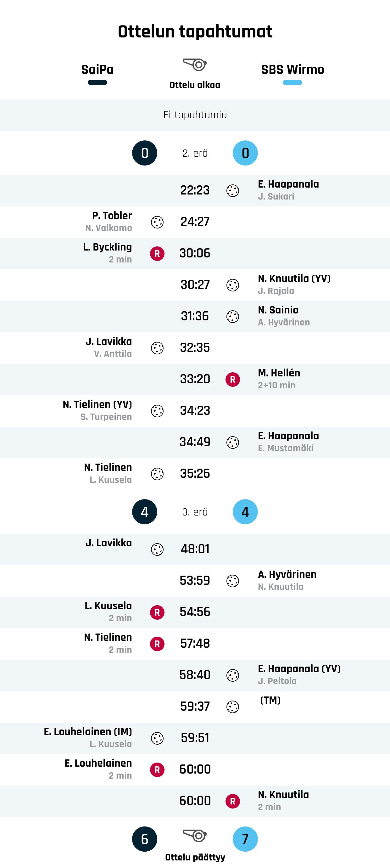Click scorer E. Louhelainen (IM) at 59:51
The width and height of the screenshot is (390, 868).
pyautogui.click(x=88, y=731)
